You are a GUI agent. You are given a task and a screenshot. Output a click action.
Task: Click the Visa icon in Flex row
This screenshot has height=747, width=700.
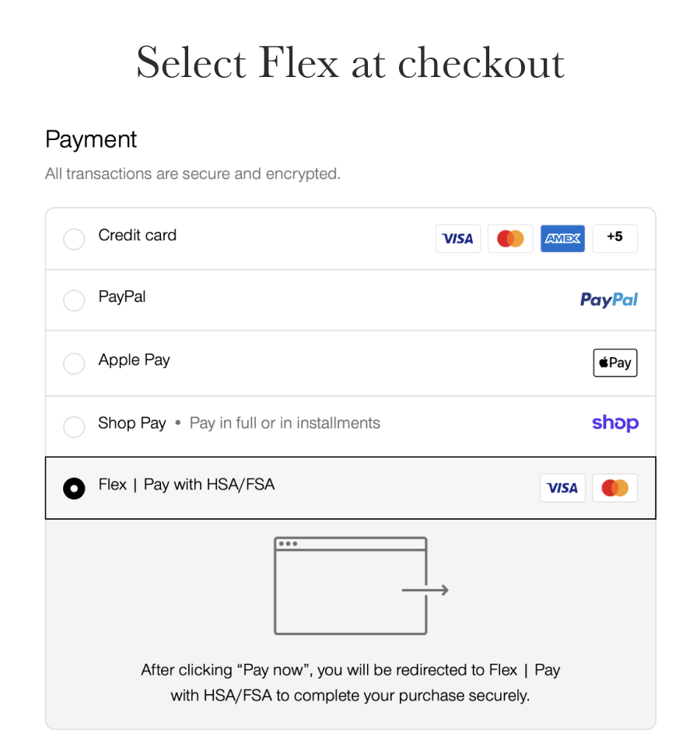click(x=562, y=488)
